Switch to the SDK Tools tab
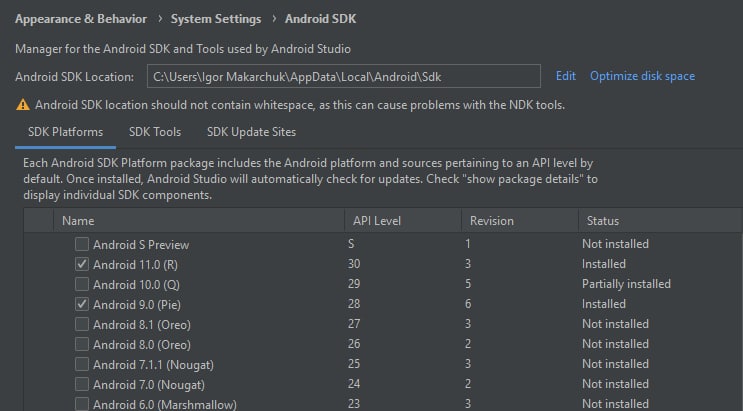This screenshot has width=743, height=411. click(154, 132)
